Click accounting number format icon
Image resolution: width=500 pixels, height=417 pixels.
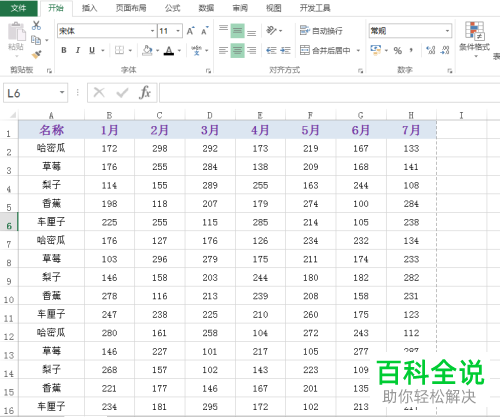pos(376,50)
